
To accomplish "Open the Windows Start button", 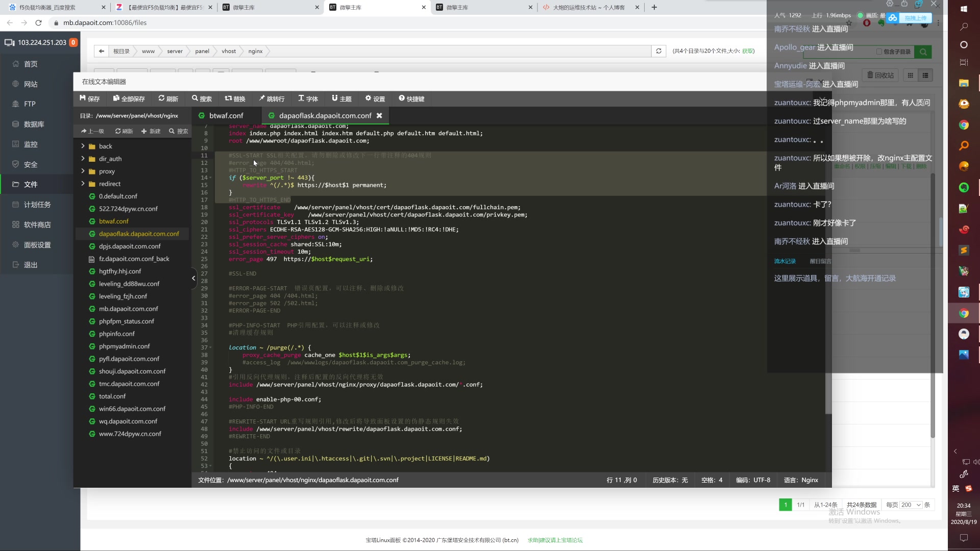I will tap(964, 9).
